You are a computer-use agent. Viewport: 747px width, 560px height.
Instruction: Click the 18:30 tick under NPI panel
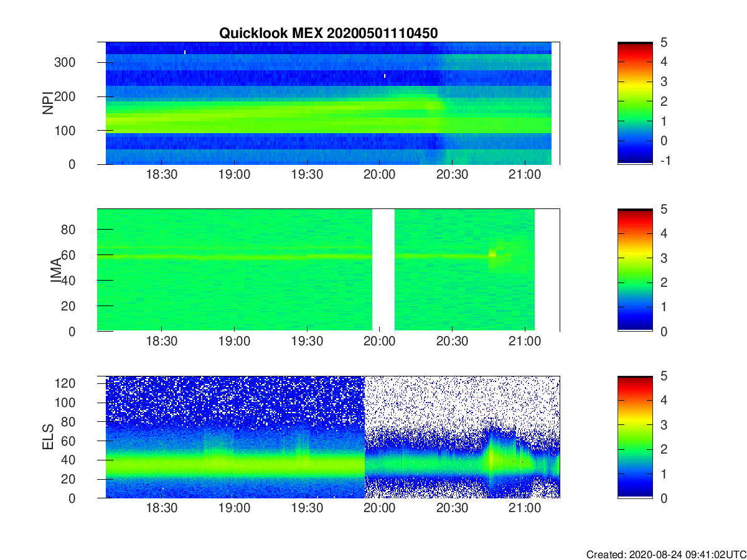pos(162,175)
